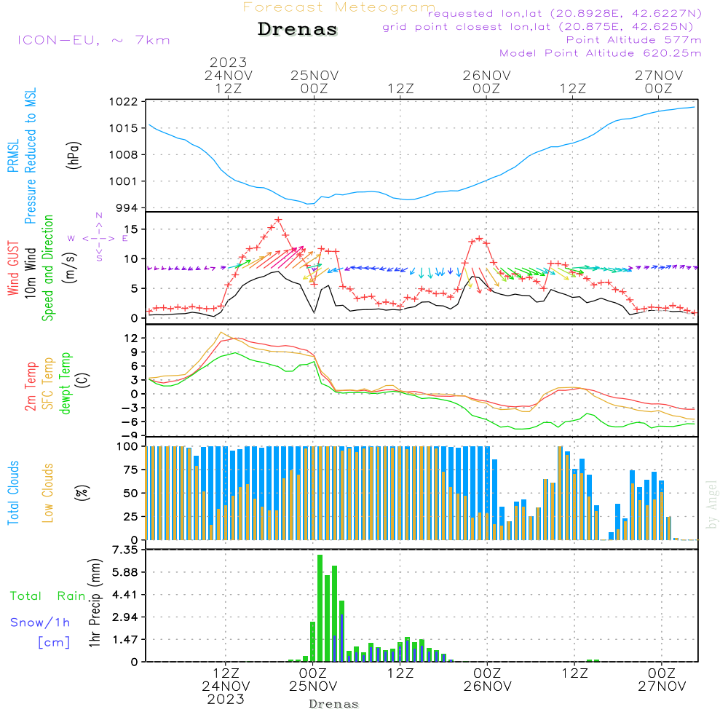Click the wind direction compass rose

99,237
